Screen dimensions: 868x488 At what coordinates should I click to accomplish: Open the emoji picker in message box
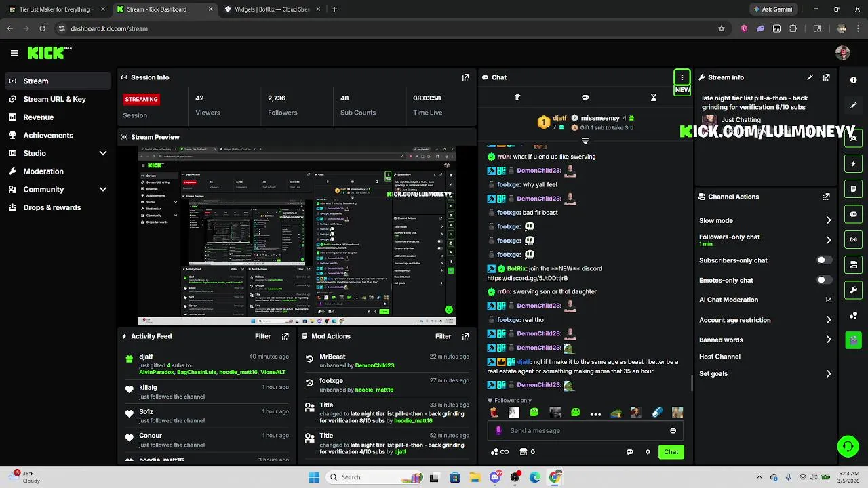click(673, 430)
